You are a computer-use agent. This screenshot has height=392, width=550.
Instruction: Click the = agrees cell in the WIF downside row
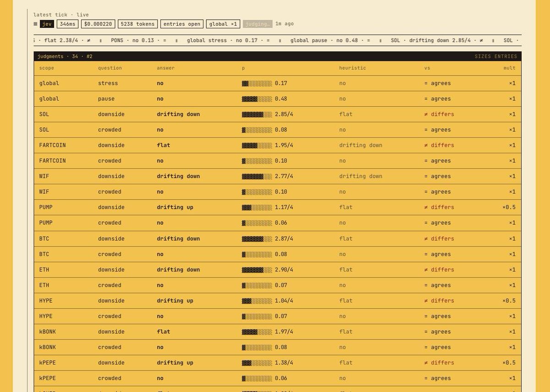click(437, 176)
